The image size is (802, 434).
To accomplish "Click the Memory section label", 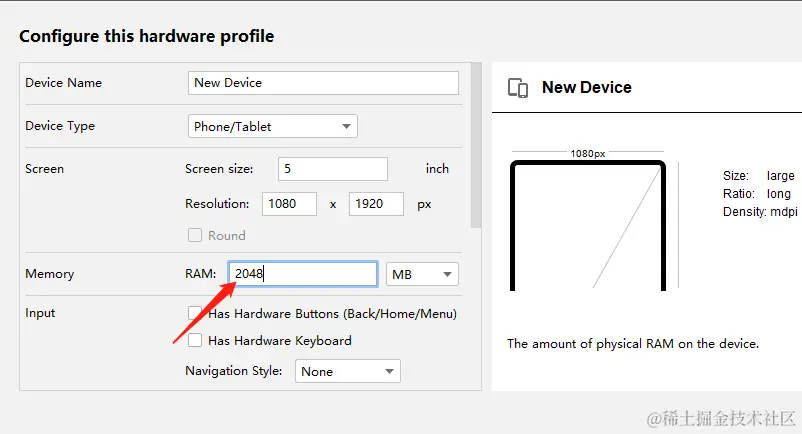I will [50, 274].
